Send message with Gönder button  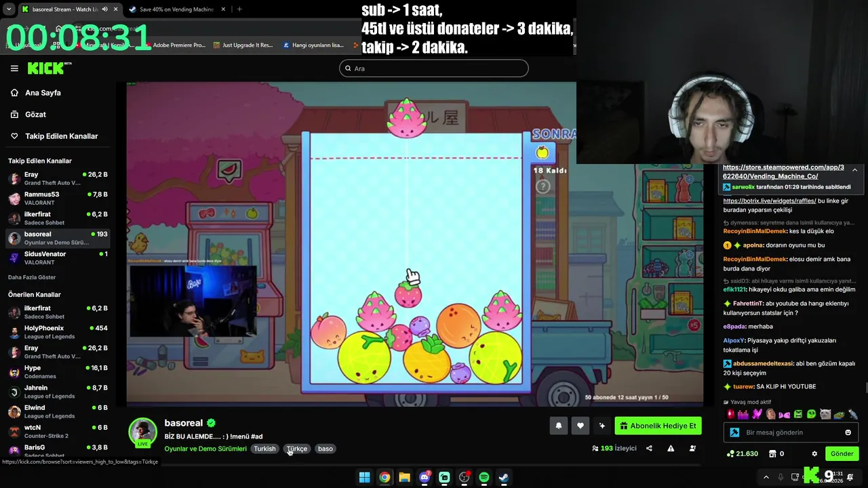point(842,453)
